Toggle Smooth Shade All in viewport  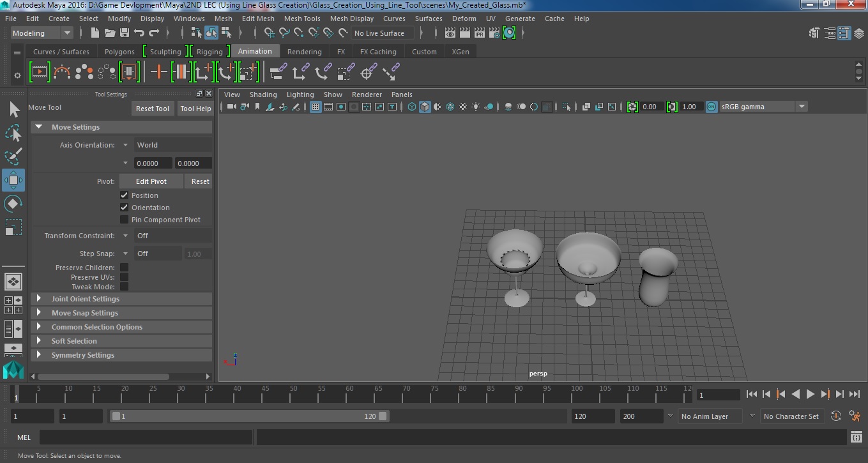tap(425, 107)
